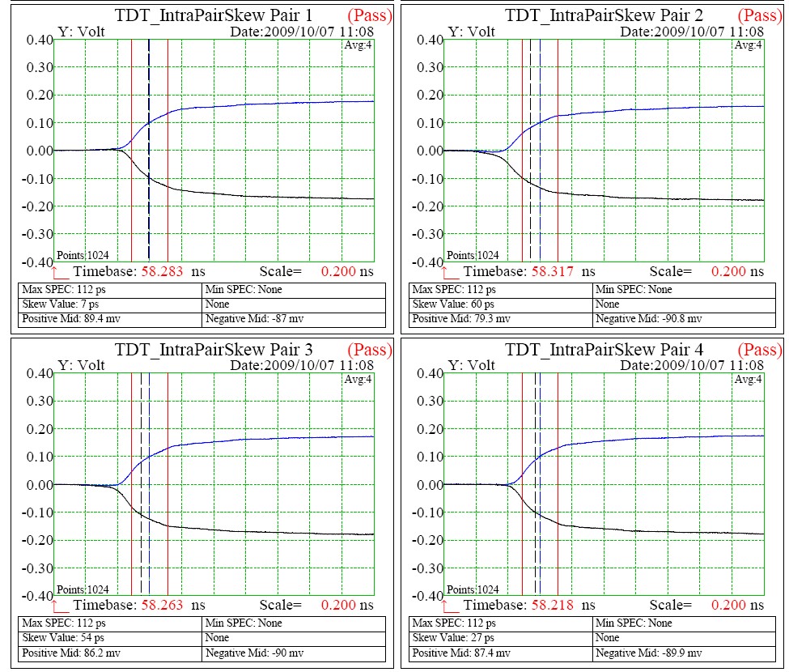Click the Points:1024 label in Pair 3 plot
The image size is (789, 672).
(83, 589)
